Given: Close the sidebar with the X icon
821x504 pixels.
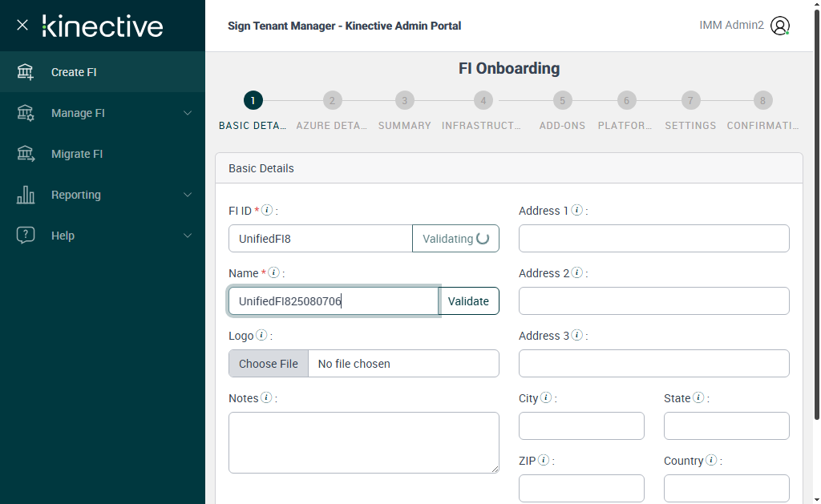Looking at the screenshot, I should (x=22, y=25).
